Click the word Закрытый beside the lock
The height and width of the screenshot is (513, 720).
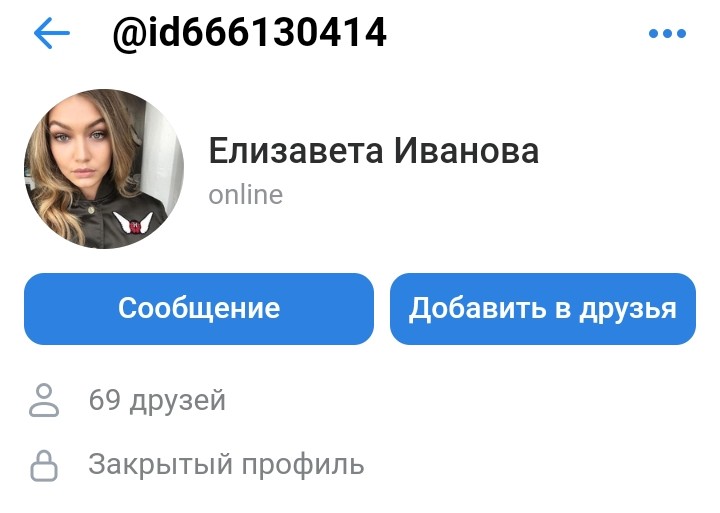(x=161, y=464)
